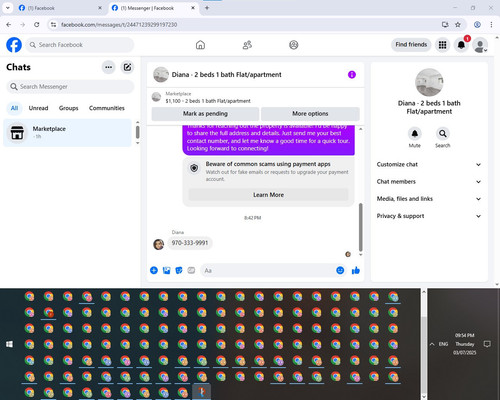Click the Search Messenger field
This screenshot has width=500, height=400.
tap(70, 87)
